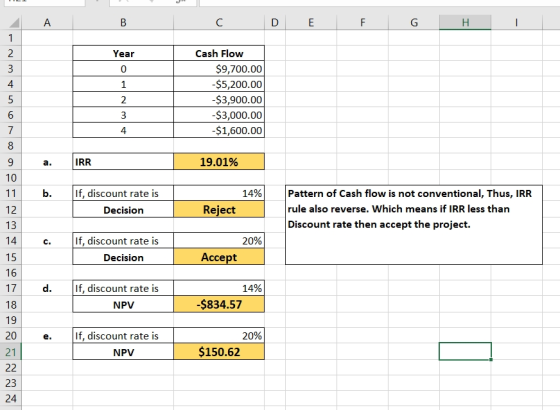Select row 13 header
560x410 pixels.
(11, 225)
